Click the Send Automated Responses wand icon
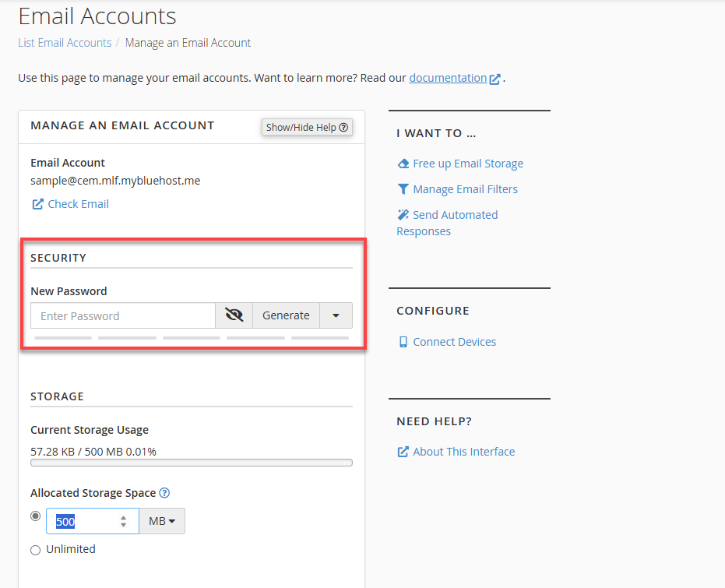This screenshot has height=588, width=725. click(x=402, y=215)
